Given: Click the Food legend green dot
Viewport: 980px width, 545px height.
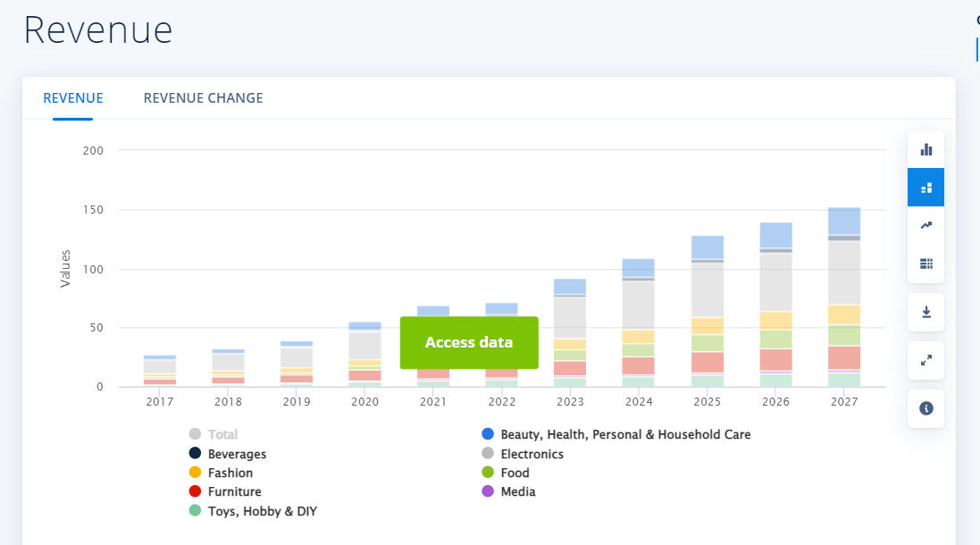Looking at the screenshot, I should [488, 473].
